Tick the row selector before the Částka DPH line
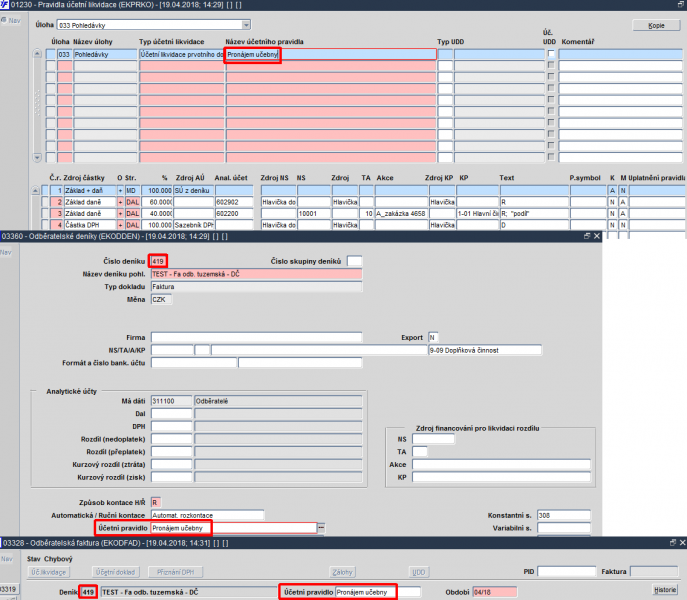The image size is (687, 600). (45, 225)
